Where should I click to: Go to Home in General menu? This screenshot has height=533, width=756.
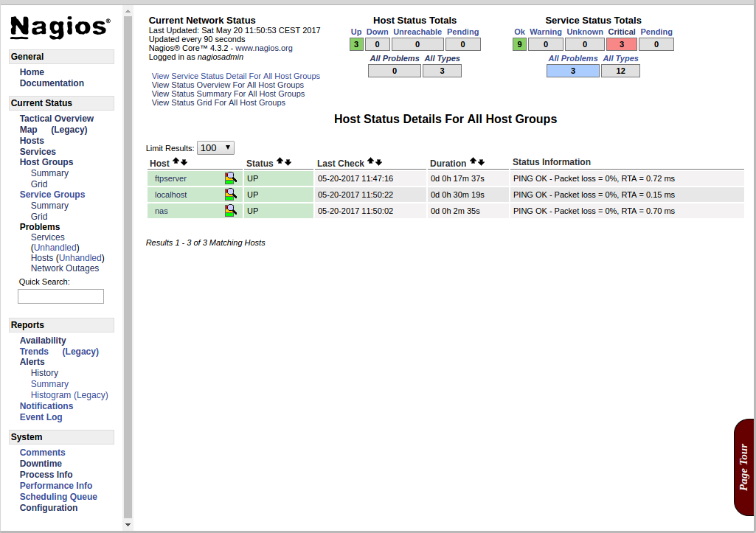[32, 72]
